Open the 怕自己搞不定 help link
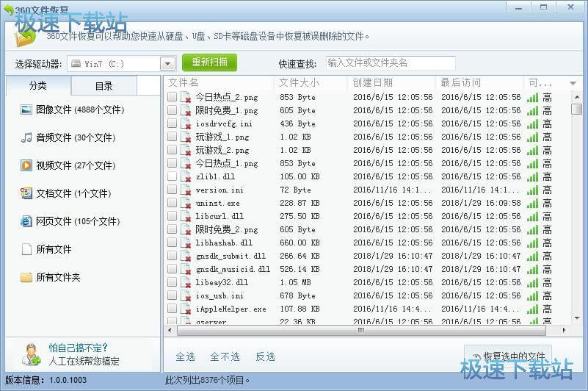Screen dimensions: 588x391 [78, 348]
